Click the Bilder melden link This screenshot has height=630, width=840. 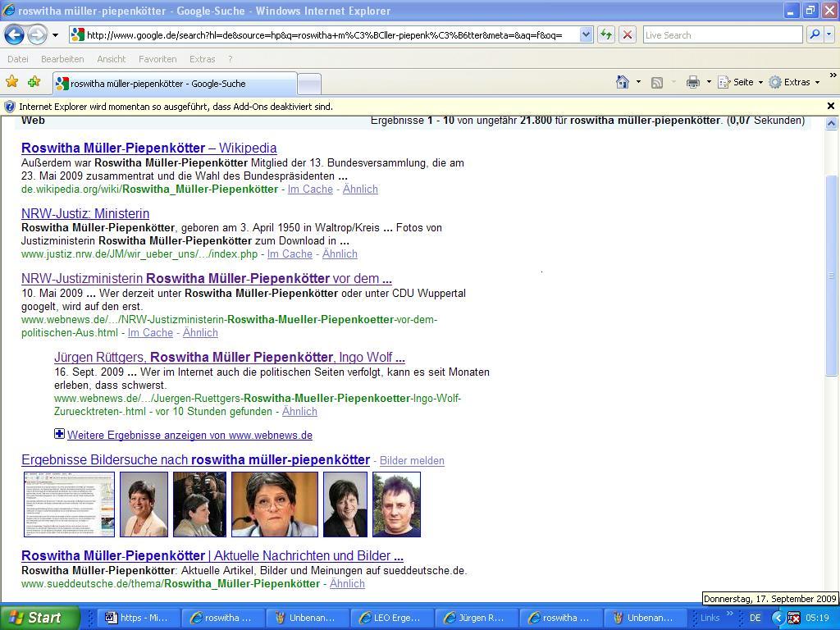point(412,461)
